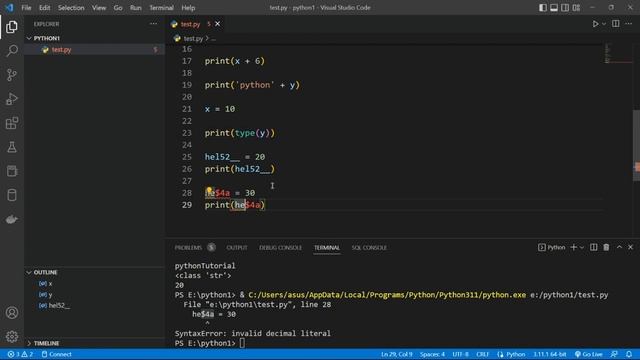Click editor vertical scrollbar
The image size is (640, 360).
click(636, 145)
